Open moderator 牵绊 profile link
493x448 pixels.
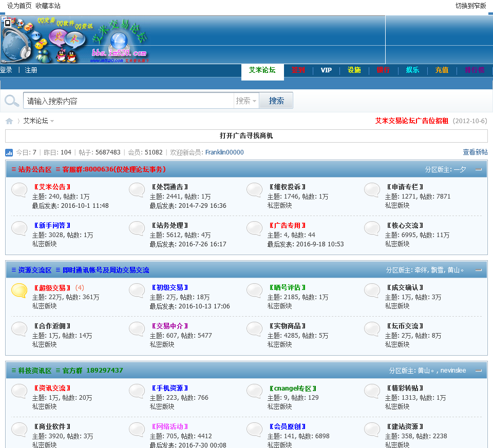point(421,270)
